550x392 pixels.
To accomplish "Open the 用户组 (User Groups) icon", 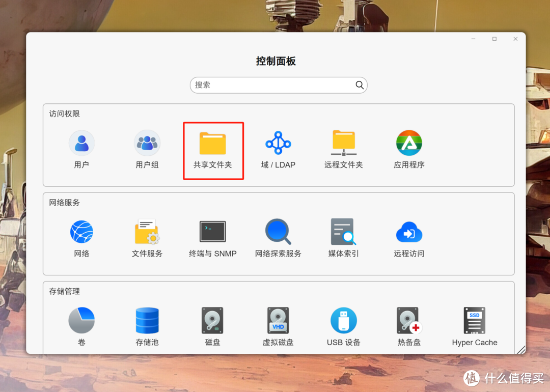I will (x=147, y=143).
